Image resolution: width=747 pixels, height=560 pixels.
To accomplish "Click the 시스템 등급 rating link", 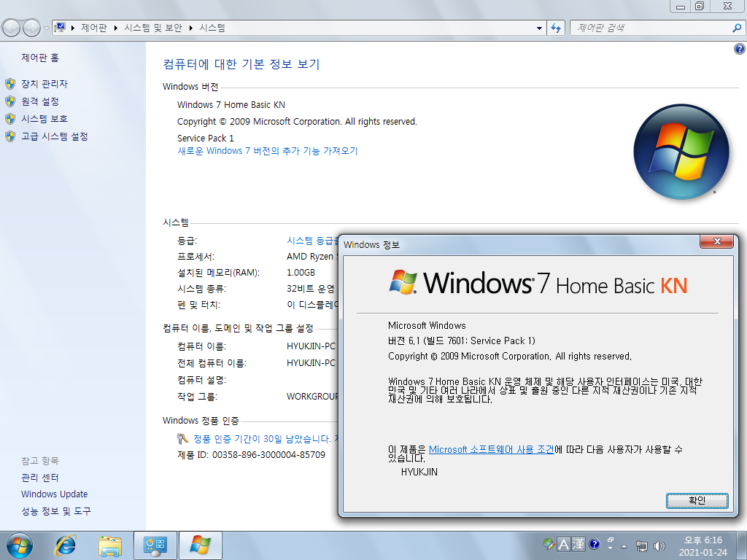I will pyautogui.click(x=312, y=241).
